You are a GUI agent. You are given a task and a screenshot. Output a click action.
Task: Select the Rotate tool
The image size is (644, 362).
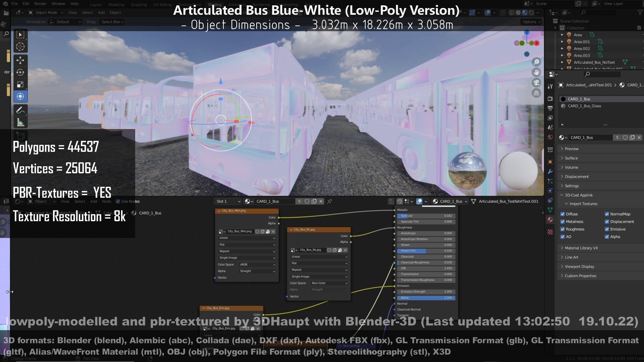pos(20,72)
